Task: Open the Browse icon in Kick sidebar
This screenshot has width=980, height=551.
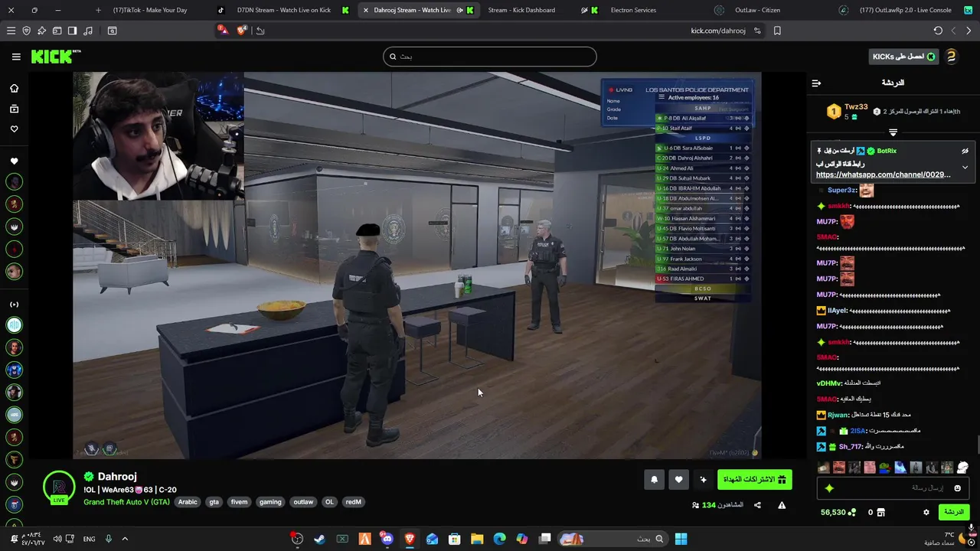Action: click(x=14, y=109)
